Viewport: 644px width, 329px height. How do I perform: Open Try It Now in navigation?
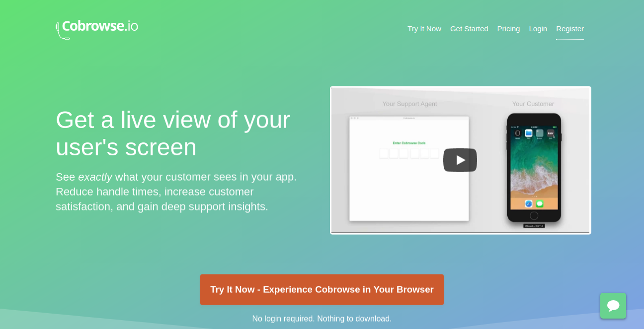click(x=424, y=29)
